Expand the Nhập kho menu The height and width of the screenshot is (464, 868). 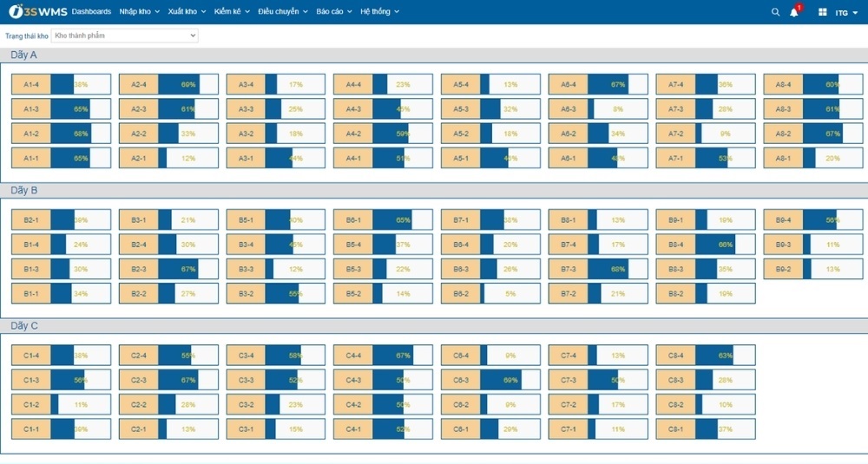139,11
